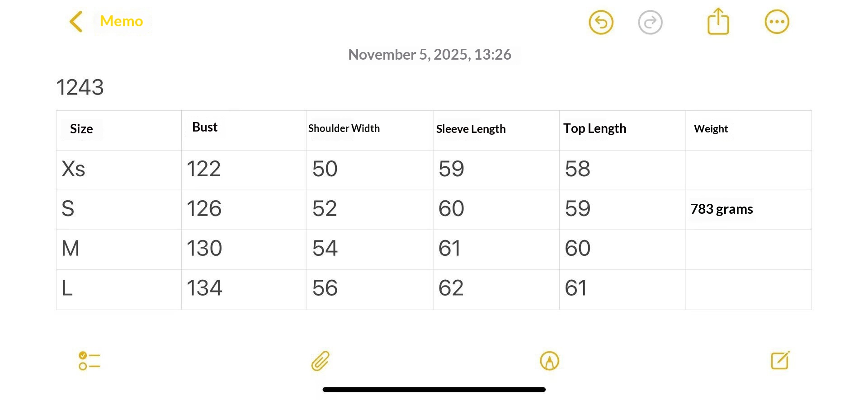Click the Size column header cell
Image resolution: width=868 pixels, height=400 pixels.
coord(81,129)
